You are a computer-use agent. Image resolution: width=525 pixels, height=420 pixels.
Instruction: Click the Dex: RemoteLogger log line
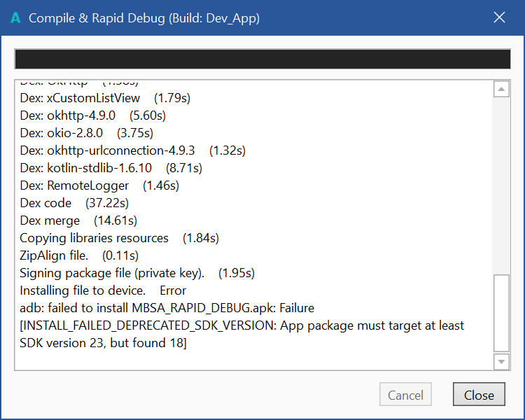(x=99, y=185)
